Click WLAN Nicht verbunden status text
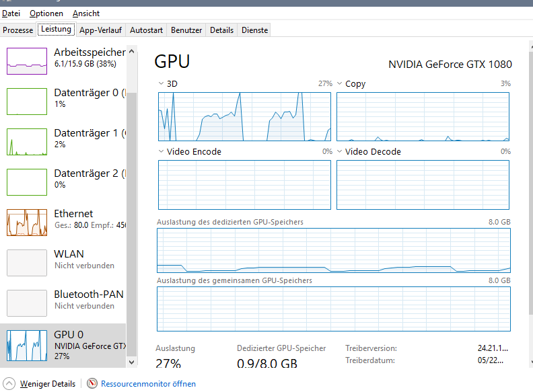 [84, 266]
